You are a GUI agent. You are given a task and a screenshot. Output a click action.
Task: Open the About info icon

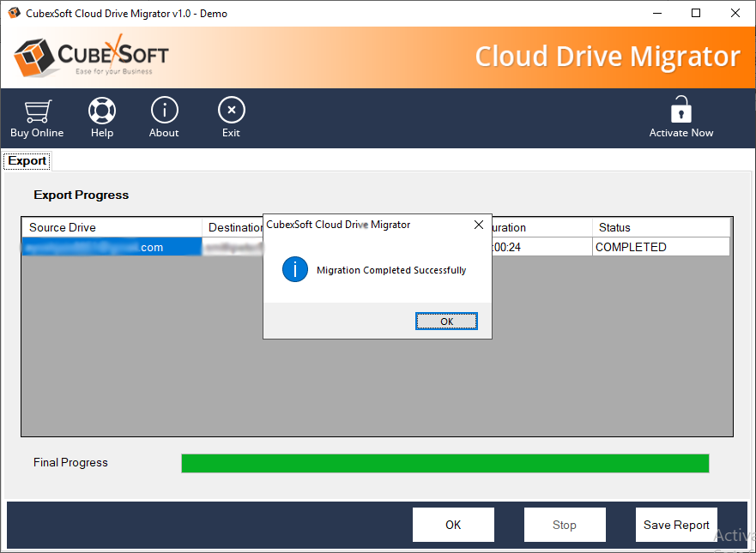(x=164, y=111)
